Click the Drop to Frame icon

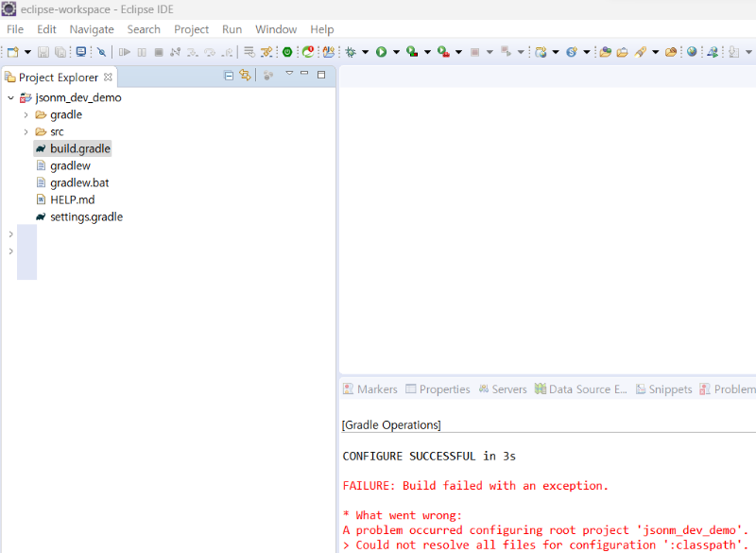point(249,52)
